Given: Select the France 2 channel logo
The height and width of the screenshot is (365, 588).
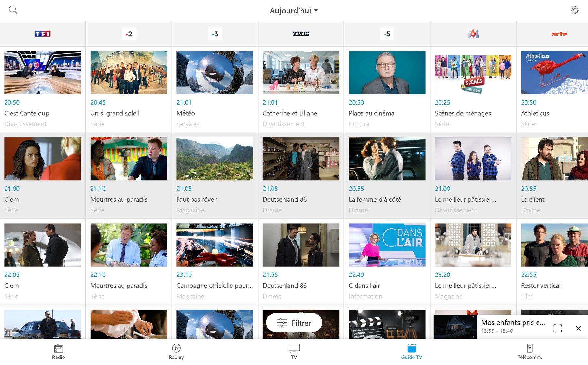Looking at the screenshot, I should click(129, 34).
